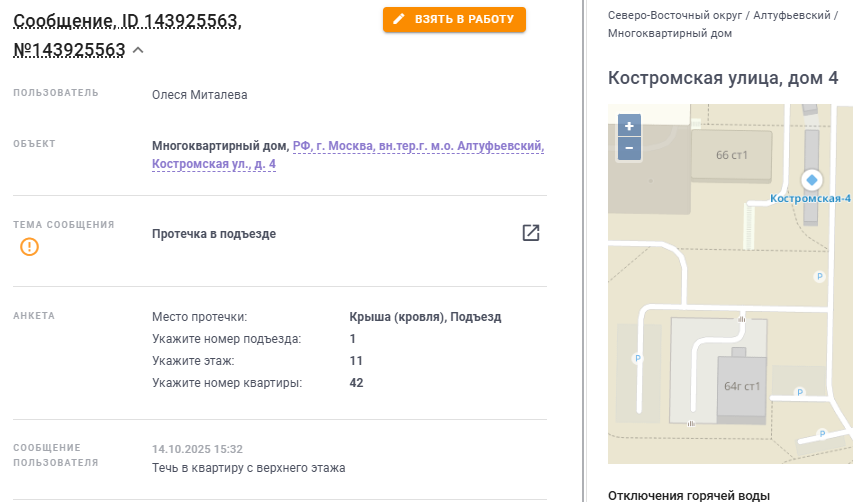Collapse the message header chevron
Image resolution: width=853 pixels, height=502 pixels.
pos(138,50)
